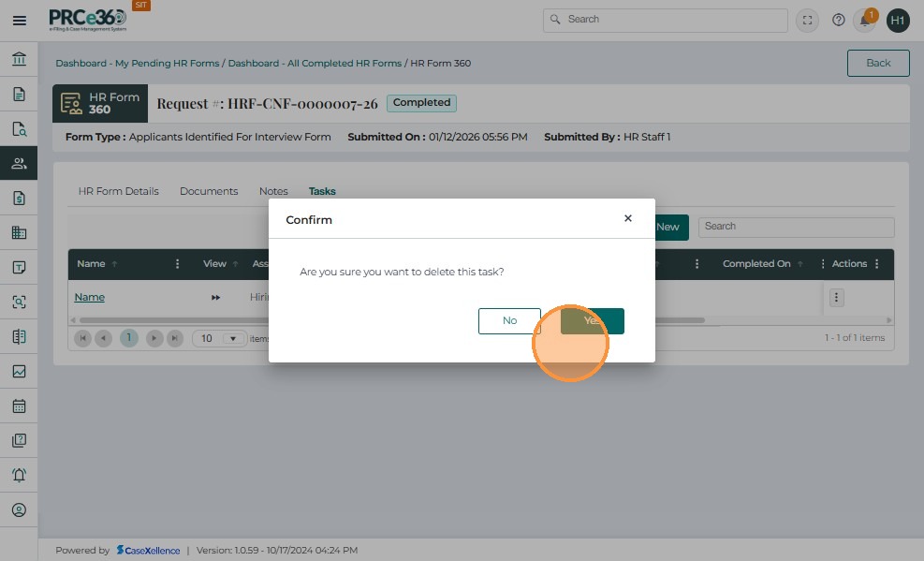The width and height of the screenshot is (924, 561).
Task: Sort by View column header
Action: 214,264
